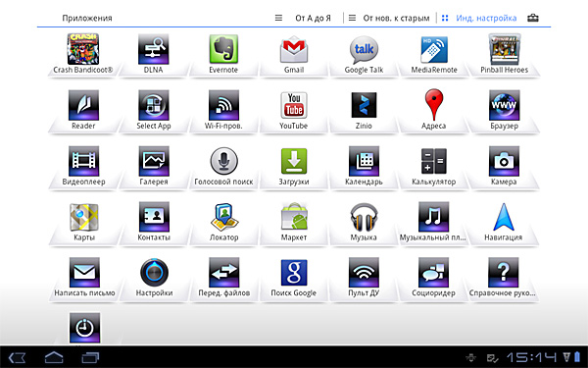588x368 pixels.
Task: Sort apps От нов. к старым
Action: 389,18
